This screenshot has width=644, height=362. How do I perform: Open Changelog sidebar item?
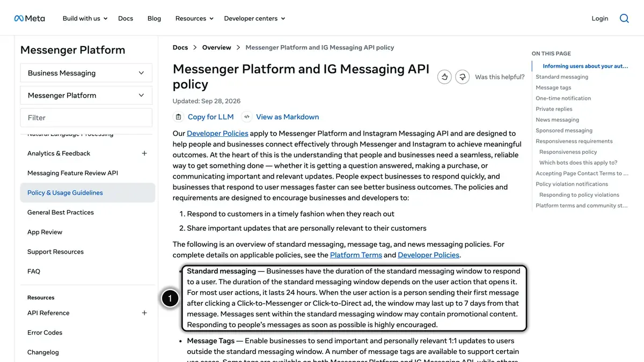(43, 352)
